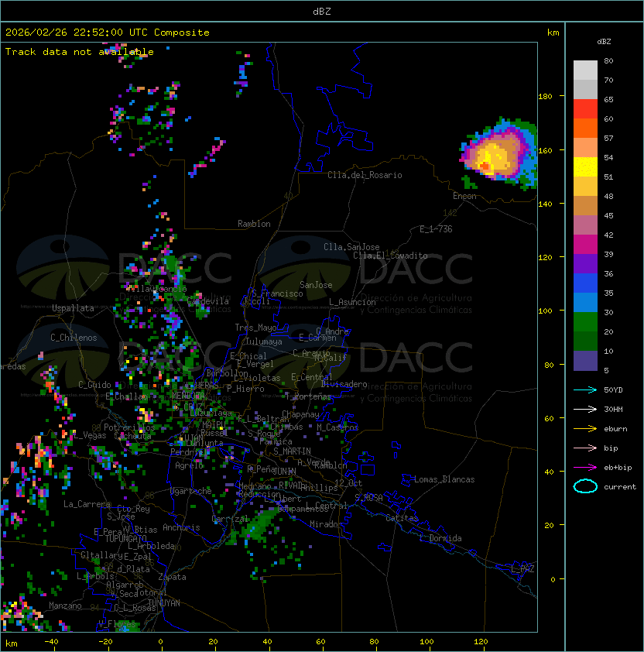Click the 'L_Asuncion' place label
The height and width of the screenshot is (652, 644).
[x=352, y=302]
